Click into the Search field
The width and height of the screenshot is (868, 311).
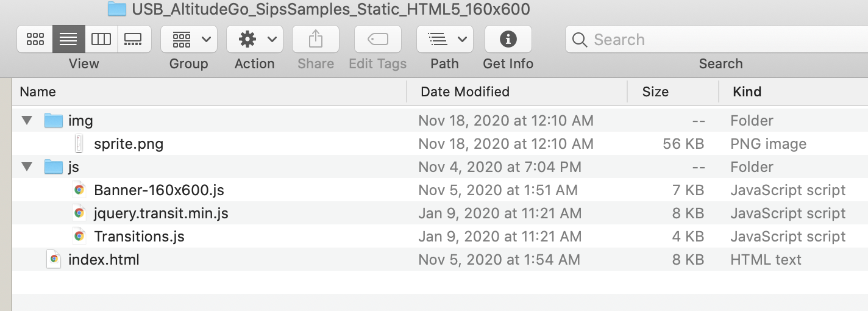pyautogui.click(x=719, y=40)
